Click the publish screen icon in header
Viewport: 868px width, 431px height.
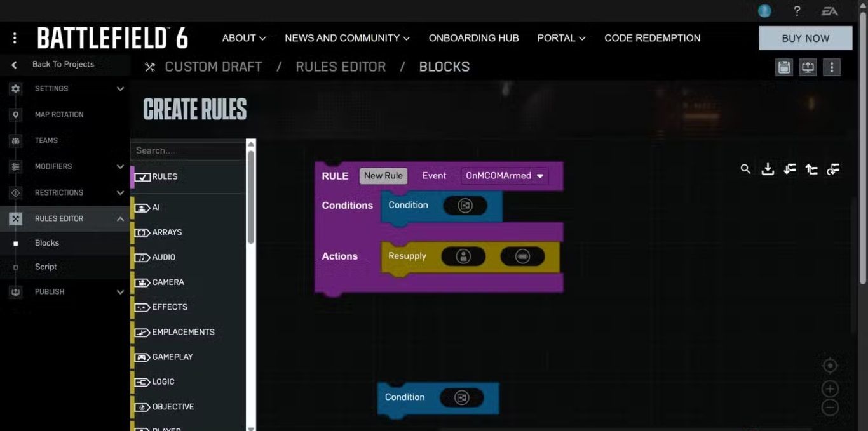point(808,67)
